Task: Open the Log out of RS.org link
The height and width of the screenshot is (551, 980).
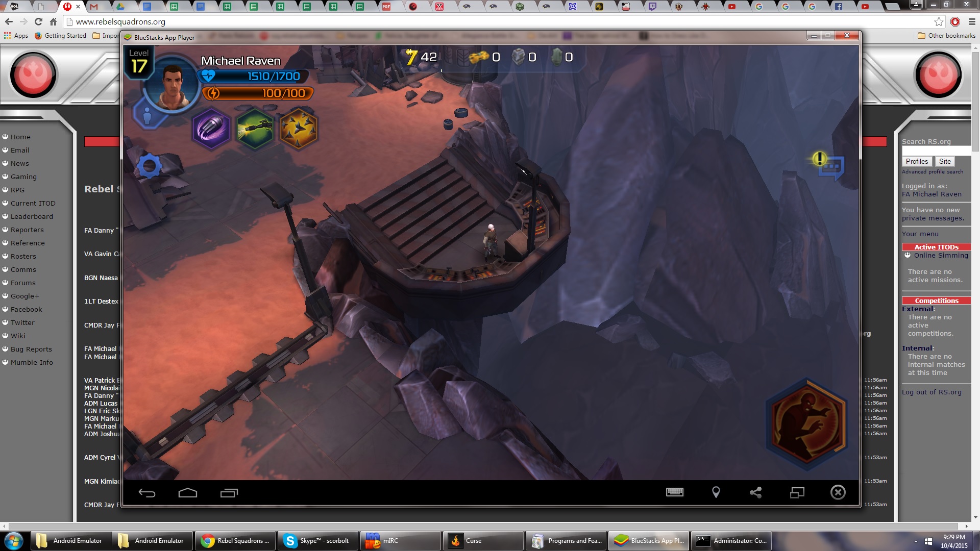Action: (932, 392)
